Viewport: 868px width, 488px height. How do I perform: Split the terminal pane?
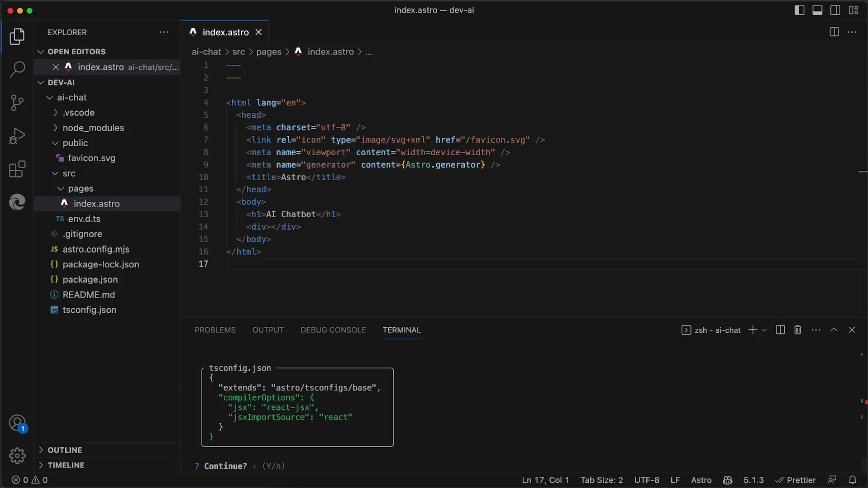(780, 330)
